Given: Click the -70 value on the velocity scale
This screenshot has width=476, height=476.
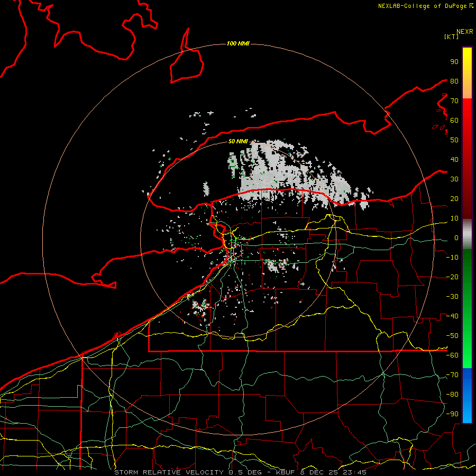Looking at the screenshot, I should point(452,375).
